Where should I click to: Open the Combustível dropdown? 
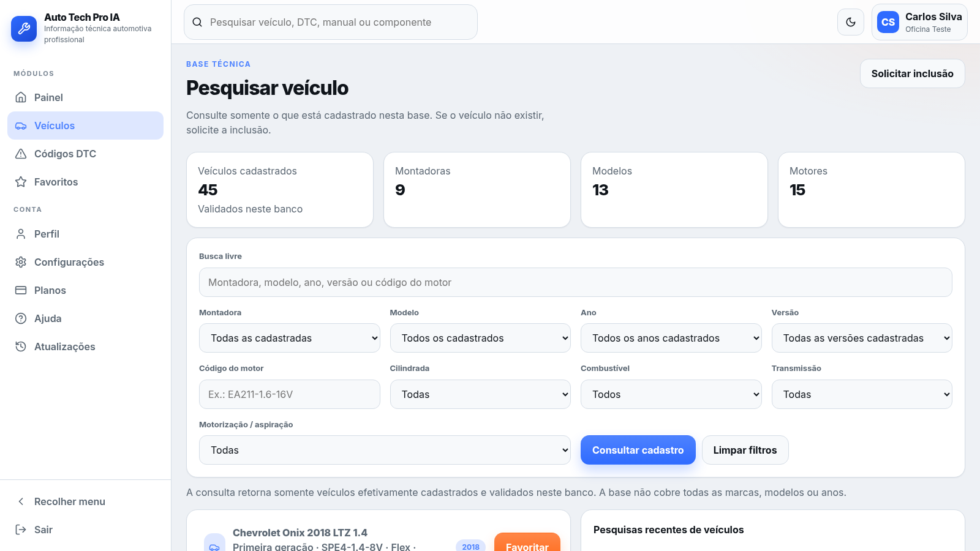pos(671,394)
